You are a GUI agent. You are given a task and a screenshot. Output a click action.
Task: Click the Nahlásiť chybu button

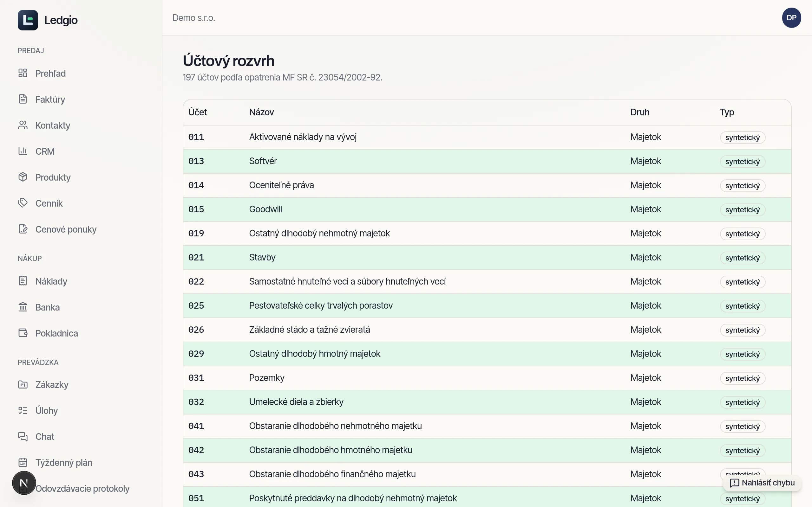tap(762, 483)
